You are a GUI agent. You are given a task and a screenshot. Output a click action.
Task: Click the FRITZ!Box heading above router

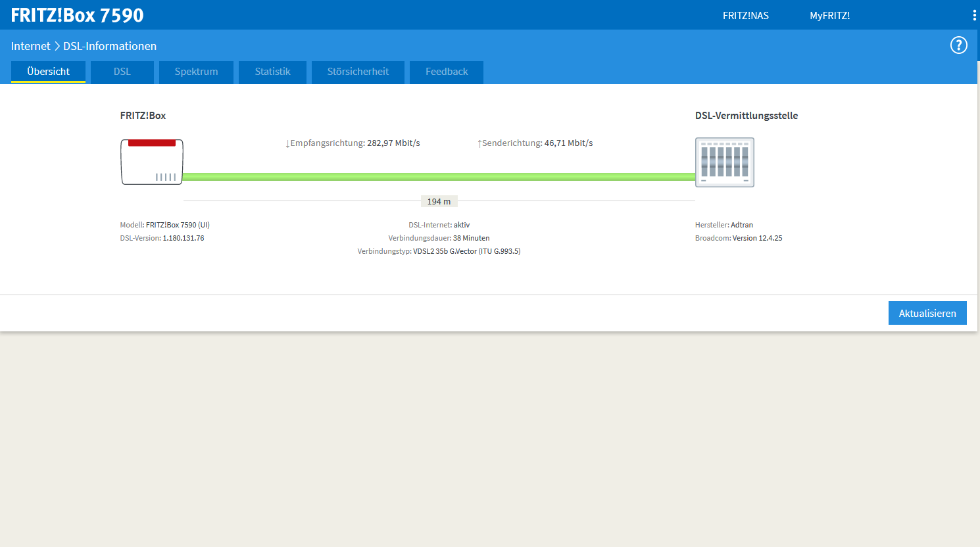tap(143, 116)
